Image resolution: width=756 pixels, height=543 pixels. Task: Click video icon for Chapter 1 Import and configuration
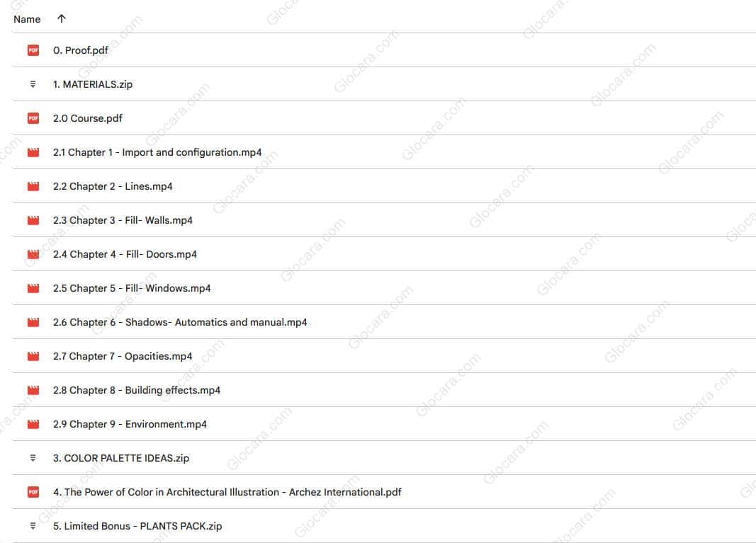pos(33,152)
